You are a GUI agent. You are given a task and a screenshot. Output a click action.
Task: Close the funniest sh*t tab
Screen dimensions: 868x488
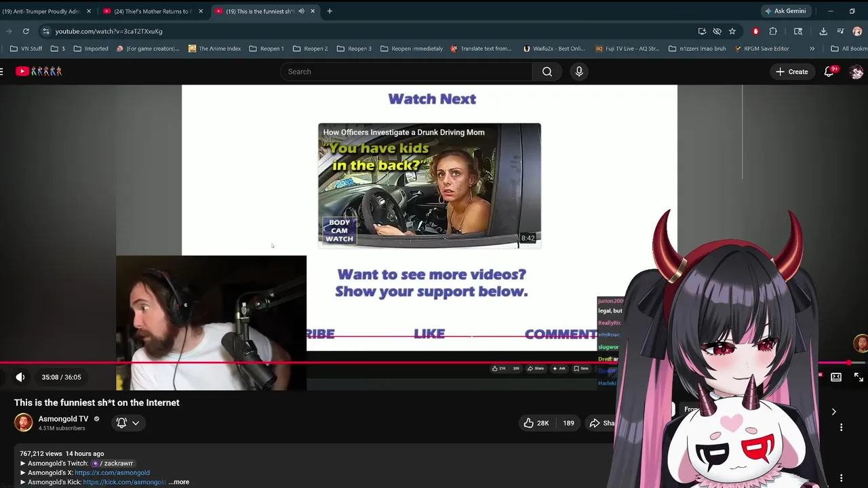point(313,11)
